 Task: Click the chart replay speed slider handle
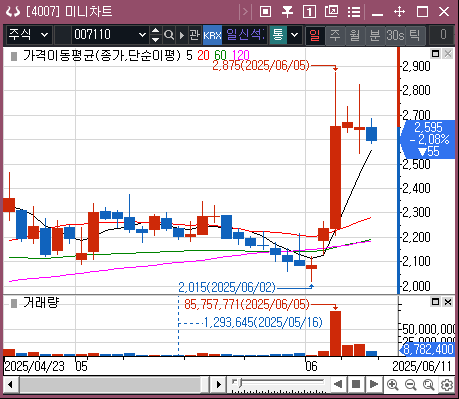239,383
